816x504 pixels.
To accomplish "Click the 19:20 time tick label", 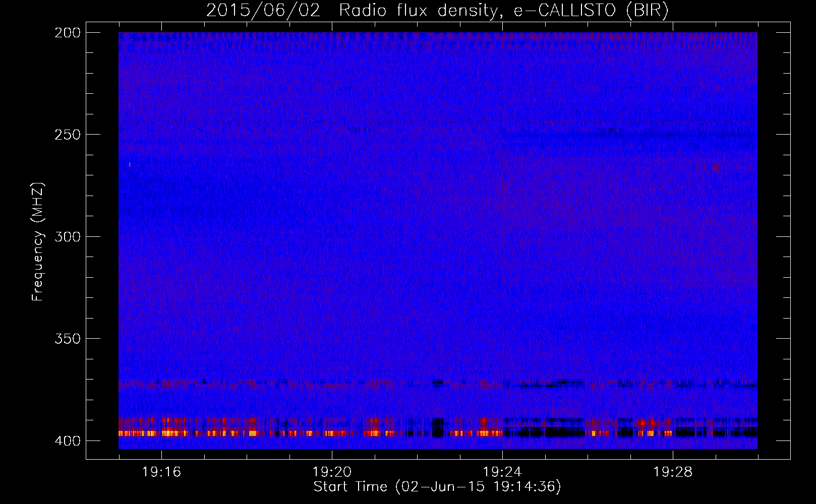I will 332,472.
